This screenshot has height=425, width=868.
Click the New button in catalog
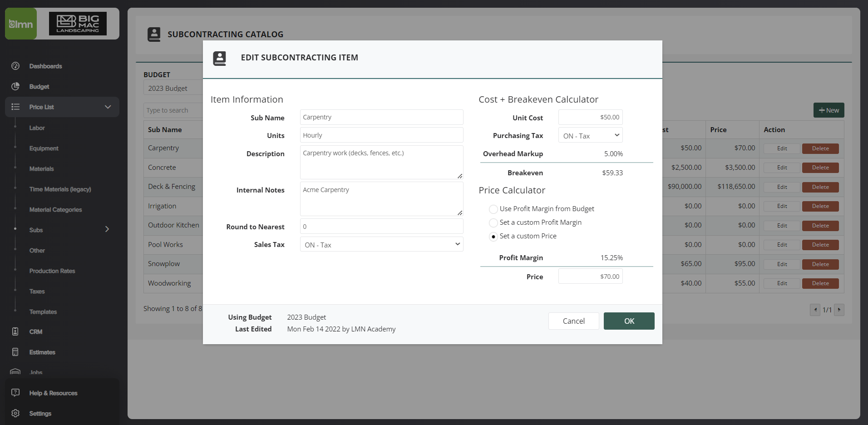tap(829, 110)
